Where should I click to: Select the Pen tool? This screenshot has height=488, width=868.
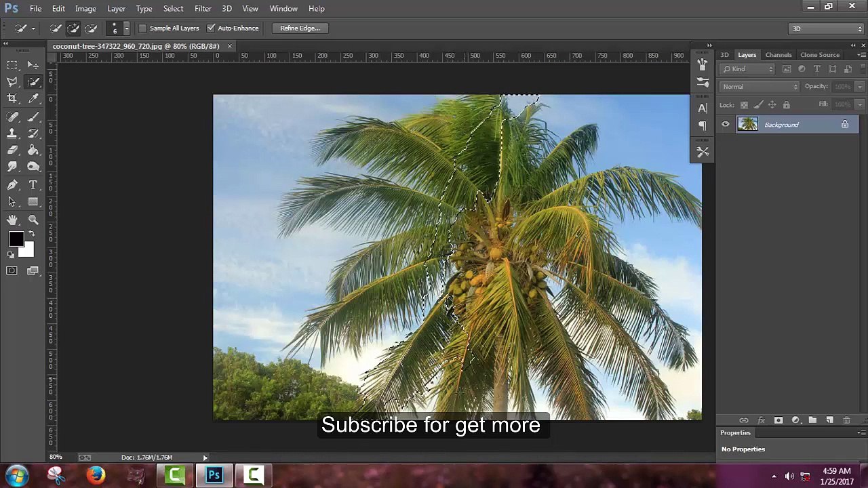[12, 184]
